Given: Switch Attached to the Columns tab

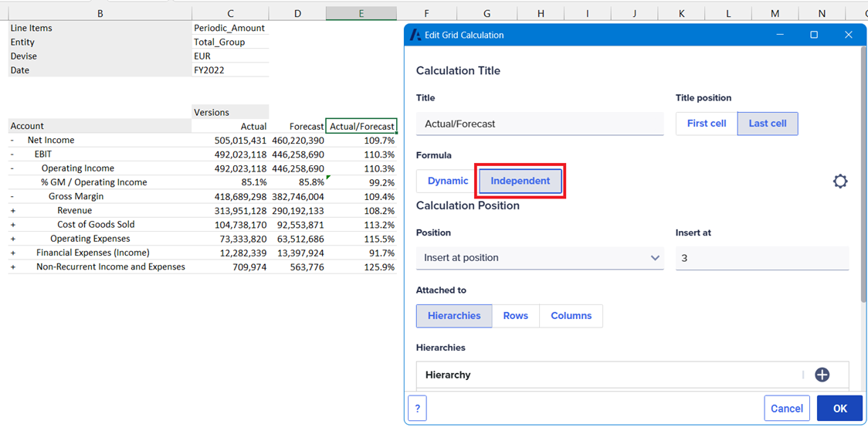Looking at the screenshot, I should 571,316.
